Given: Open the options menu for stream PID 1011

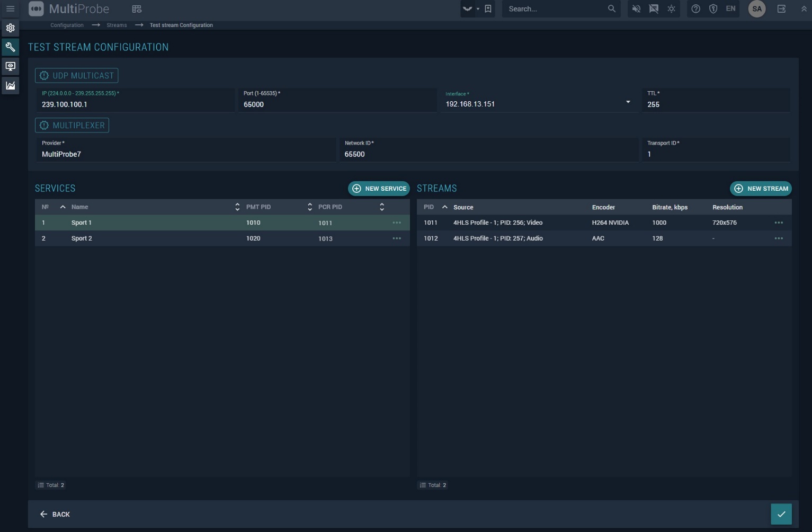Looking at the screenshot, I should [779, 223].
